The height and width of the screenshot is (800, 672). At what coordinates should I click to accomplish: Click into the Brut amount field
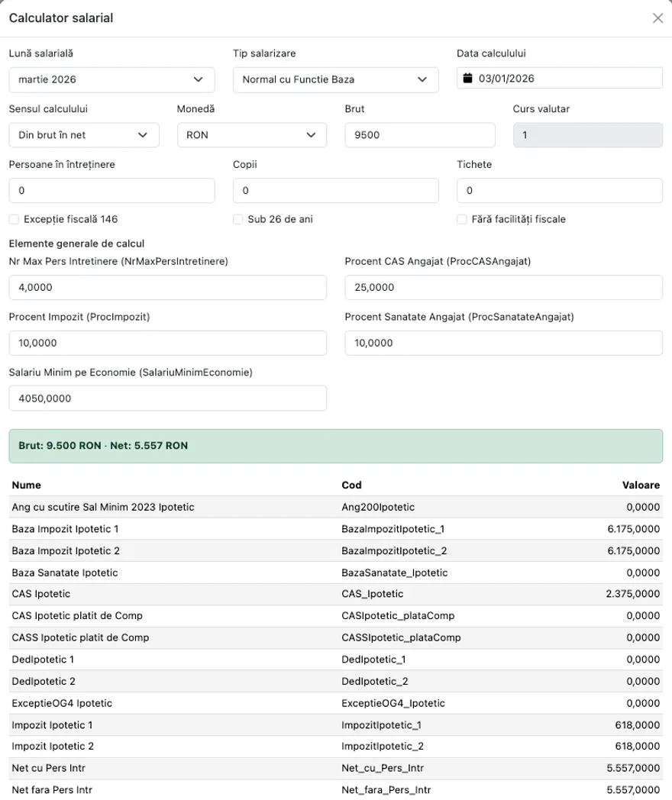tap(420, 135)
